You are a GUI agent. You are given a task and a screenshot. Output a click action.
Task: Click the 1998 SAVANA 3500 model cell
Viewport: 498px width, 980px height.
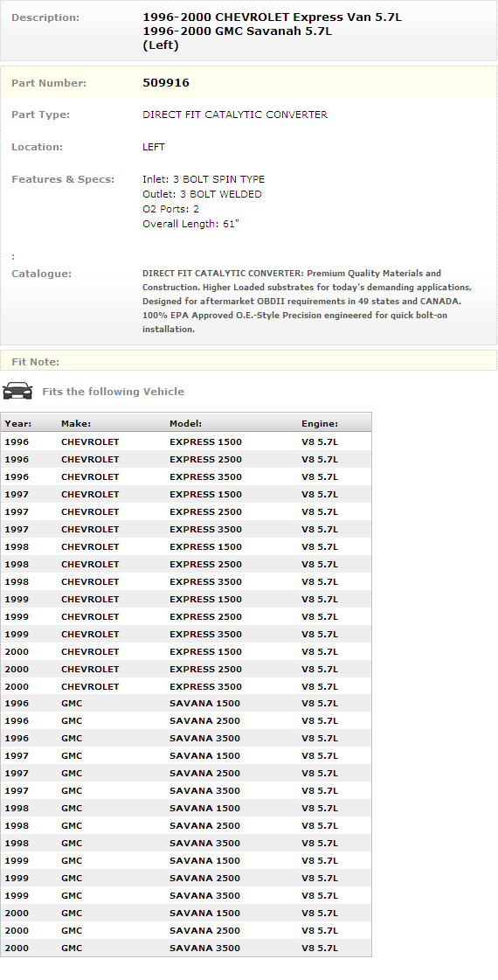[x=205, y=844]
